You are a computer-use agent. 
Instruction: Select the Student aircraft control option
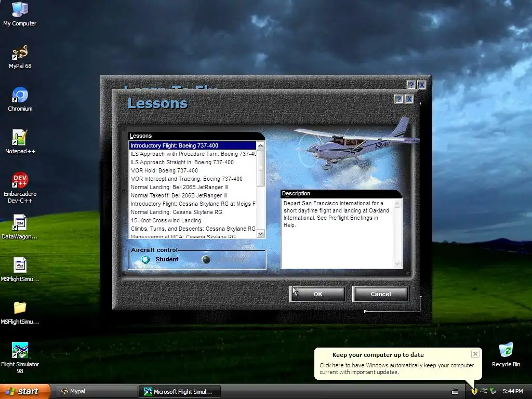pyautogui.click(x=159, y=260)
